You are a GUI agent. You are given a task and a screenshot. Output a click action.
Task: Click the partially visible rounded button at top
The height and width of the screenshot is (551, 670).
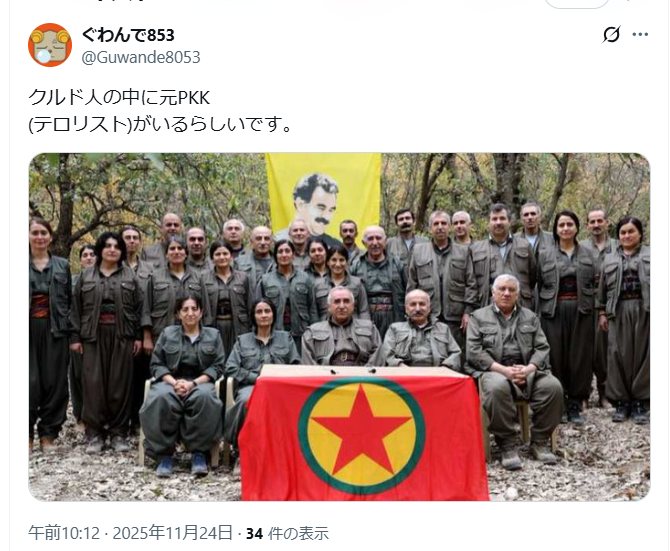[577, 4]
